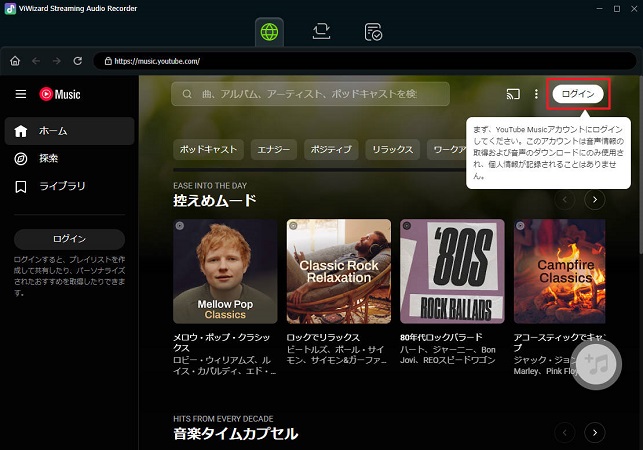The height and width of the screenshot is (450, 643).
Task: Open the converted history tab icon
Action: 373,32
